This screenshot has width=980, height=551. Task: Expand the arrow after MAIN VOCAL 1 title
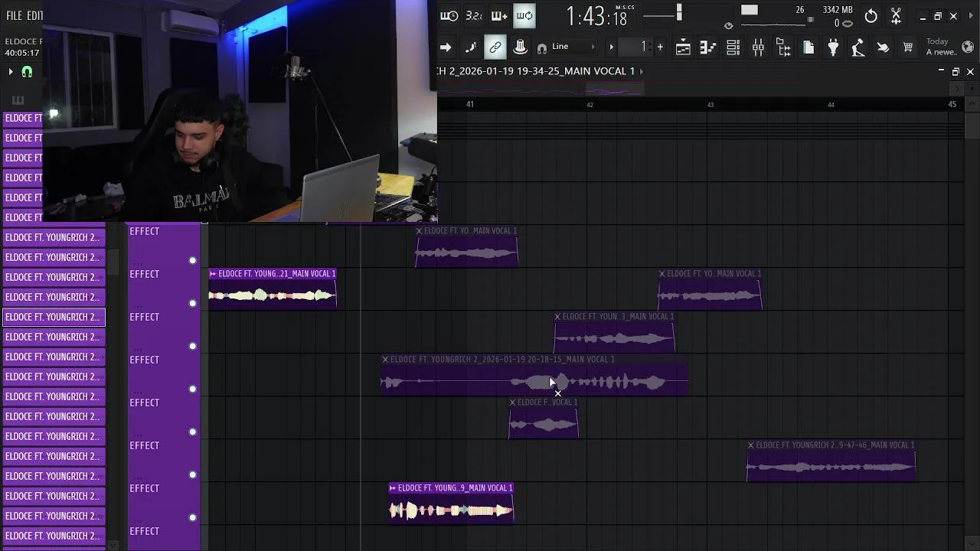click(x=642, y=71)
